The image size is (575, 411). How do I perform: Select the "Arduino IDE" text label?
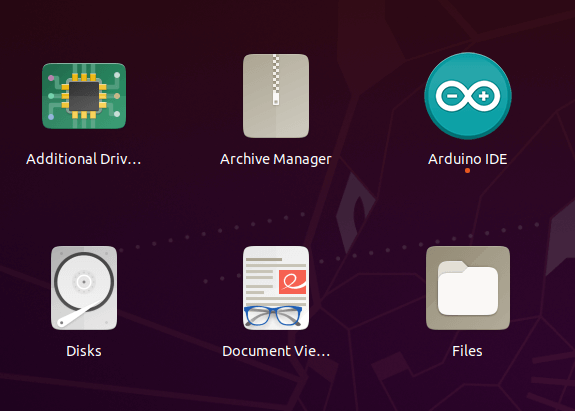click(468, 159)
